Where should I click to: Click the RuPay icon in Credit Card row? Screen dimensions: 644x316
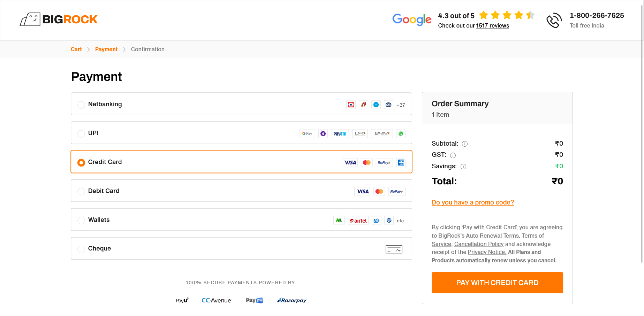[x=384, y=163]
